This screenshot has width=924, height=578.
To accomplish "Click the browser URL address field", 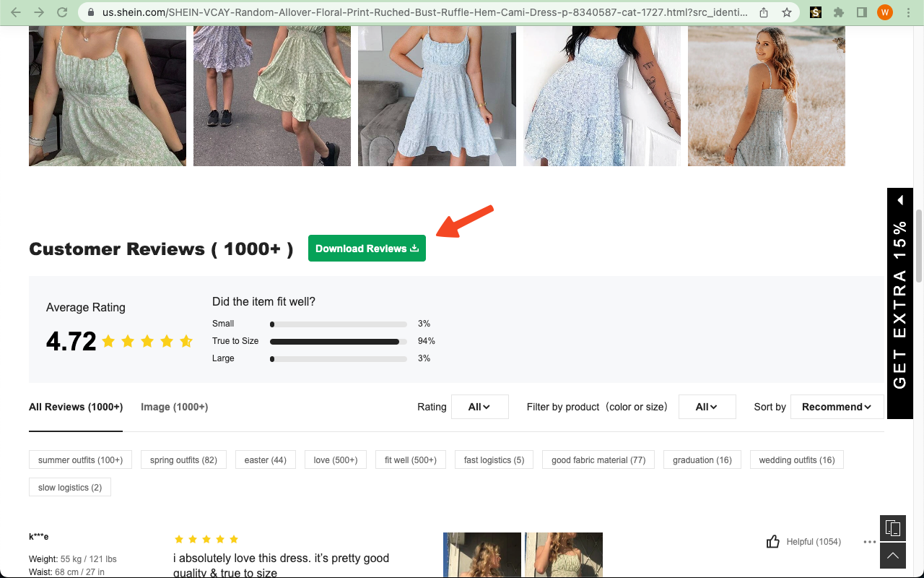I will click(426, 12).
